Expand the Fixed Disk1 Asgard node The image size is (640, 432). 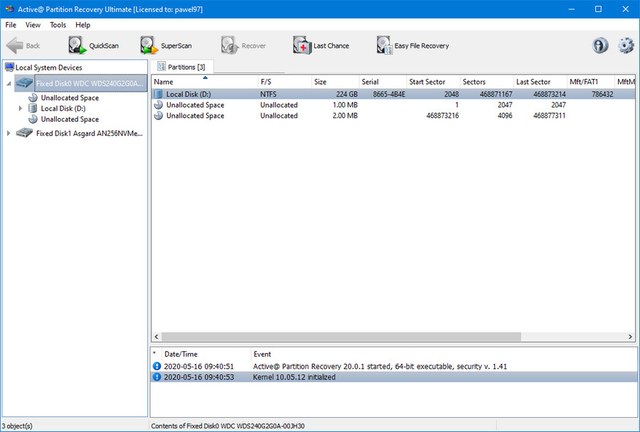click(10, 133)
